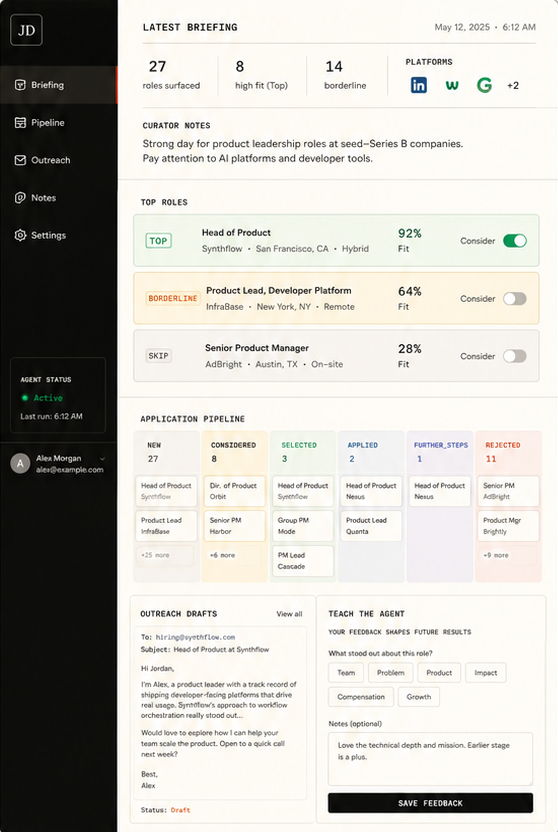Click the green W platform icon
The image size is (558, 832).
click(x=452, y=85)
